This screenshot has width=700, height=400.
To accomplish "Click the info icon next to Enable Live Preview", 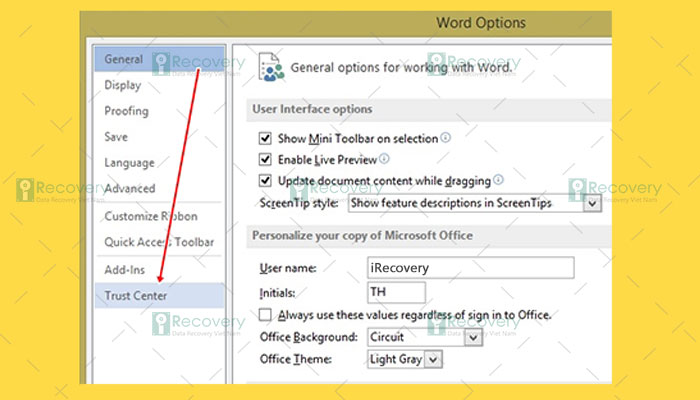I will [384, 158].
